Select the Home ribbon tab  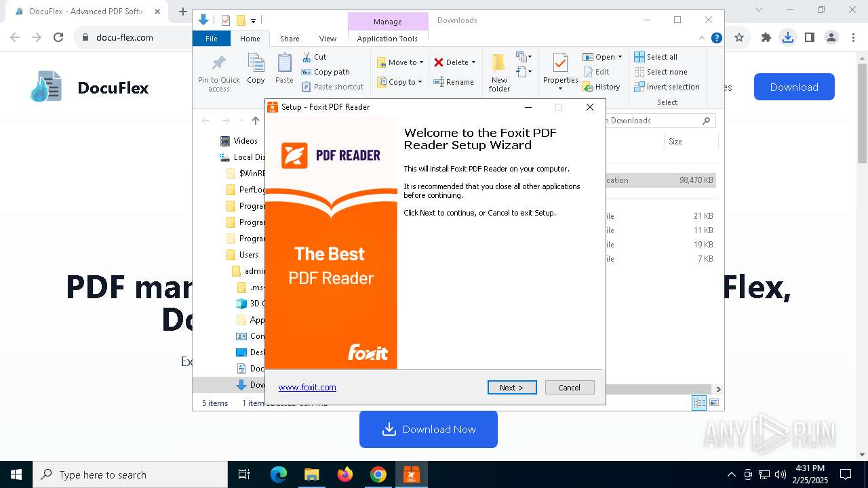pos(250,39)
